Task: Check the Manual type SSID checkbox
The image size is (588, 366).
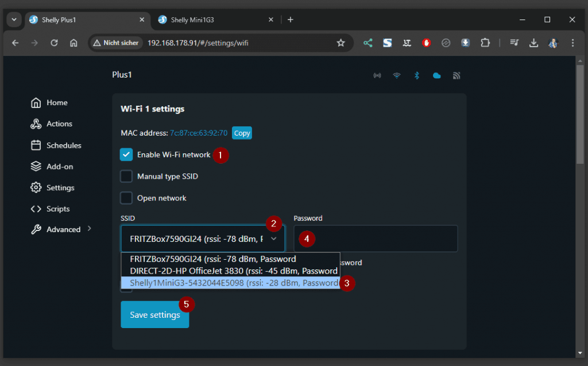Action: [126, 176]
